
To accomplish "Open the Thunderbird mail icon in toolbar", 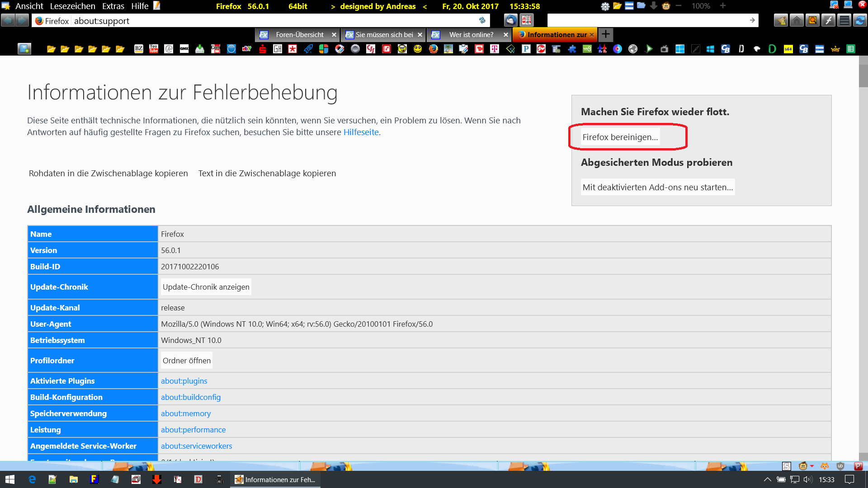I will click(x=511, y=20).
